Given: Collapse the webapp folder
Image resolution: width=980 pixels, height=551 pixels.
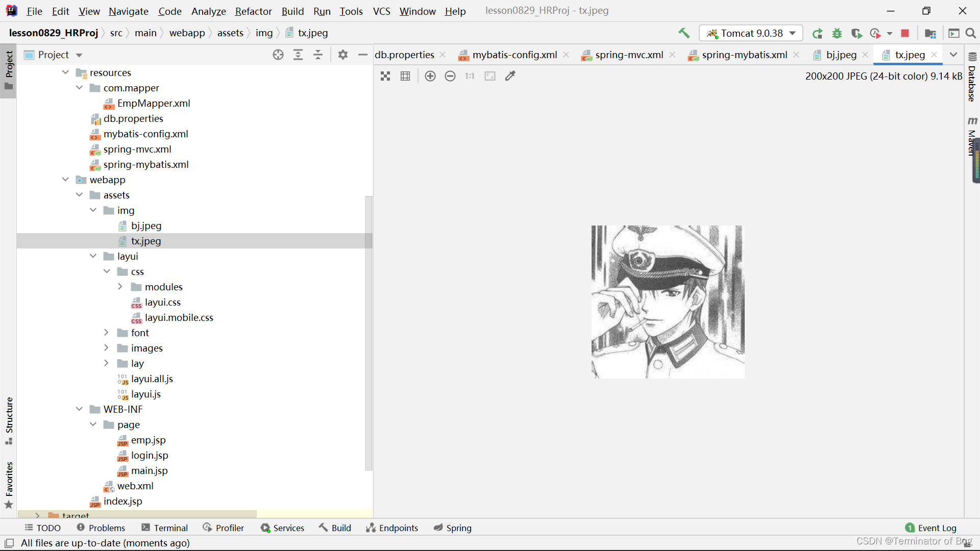Looking at the screenshot, I should (x=65, y=180).
